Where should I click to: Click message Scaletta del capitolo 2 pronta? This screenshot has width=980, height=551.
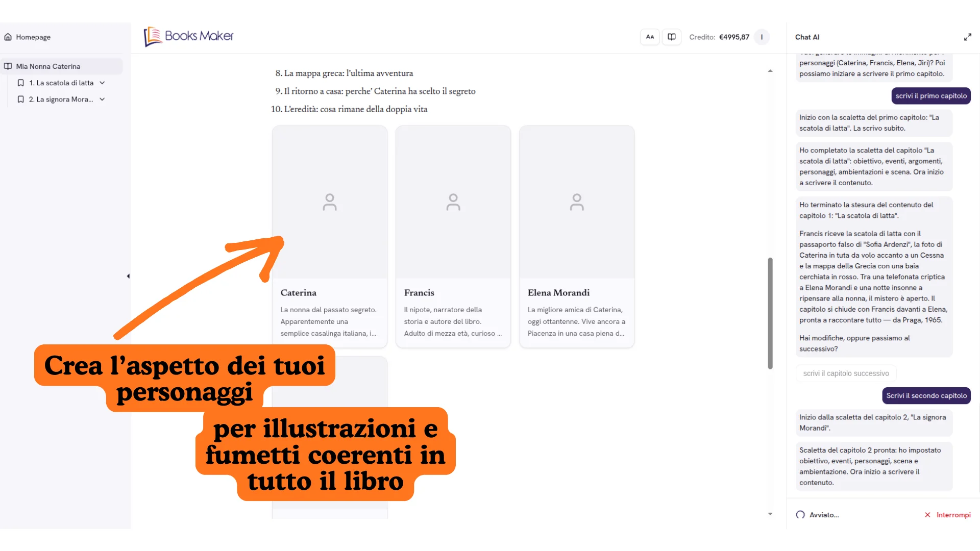click(874, 466)
